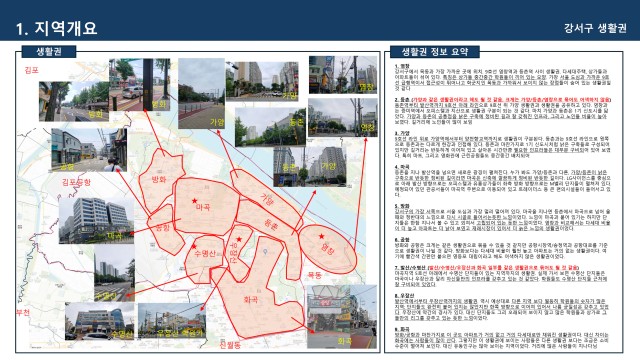Open the 수명산 photo of the blue-glass building
This screenshot has height=360, width=640.
click(x=100, y=321)
